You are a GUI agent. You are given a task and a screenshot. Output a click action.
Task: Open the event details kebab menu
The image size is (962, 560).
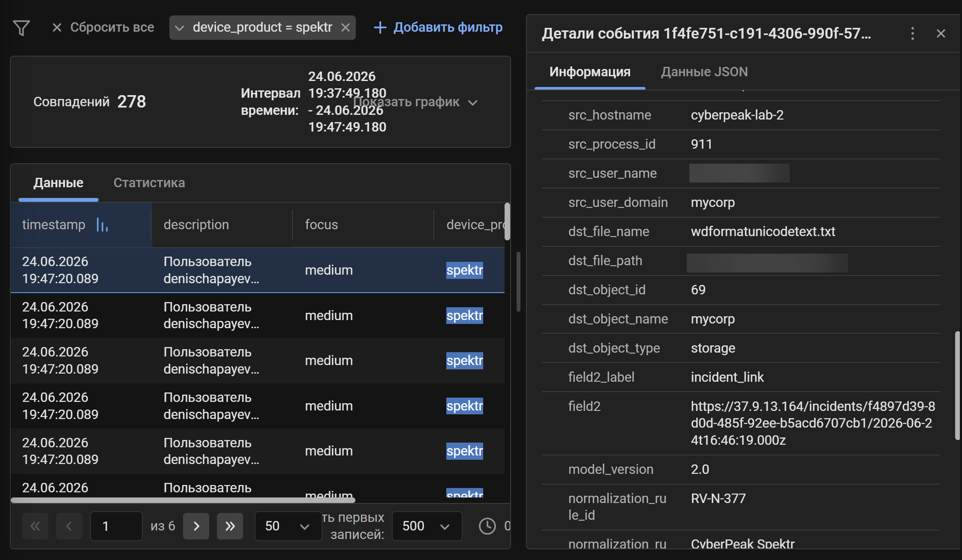click(912, 33)
